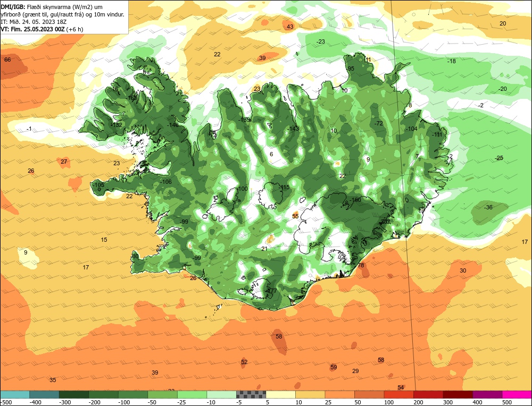Click the '-106' value in west Iceland
This screenshot has width=532, height=406.
click(x=165, y=182)
